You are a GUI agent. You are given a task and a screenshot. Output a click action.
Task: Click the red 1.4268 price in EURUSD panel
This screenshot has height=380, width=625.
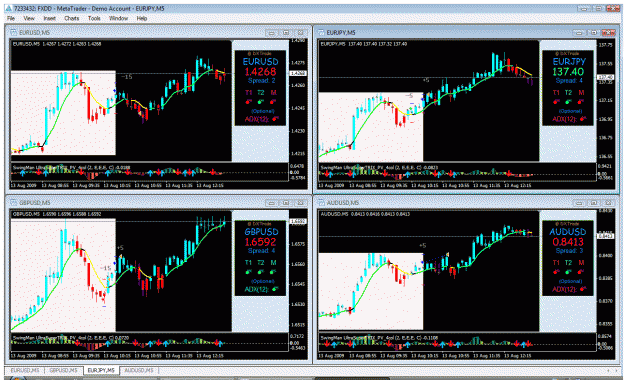coord(260,72)
